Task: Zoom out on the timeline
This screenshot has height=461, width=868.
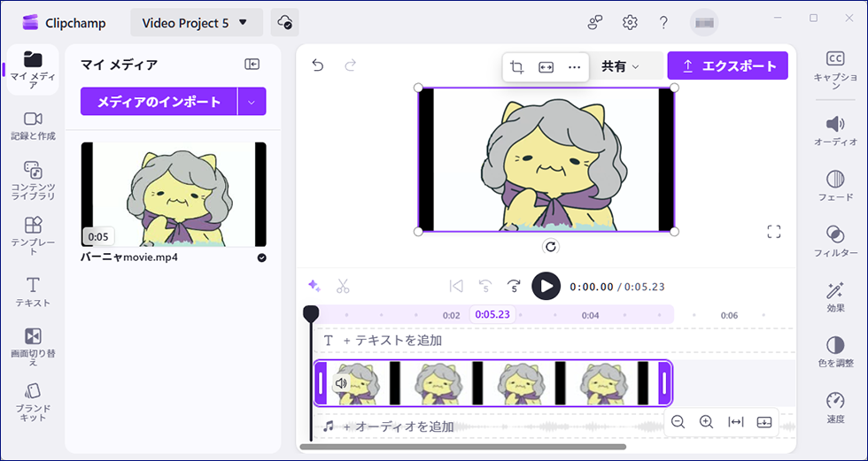Action: [x=678, y=422]
